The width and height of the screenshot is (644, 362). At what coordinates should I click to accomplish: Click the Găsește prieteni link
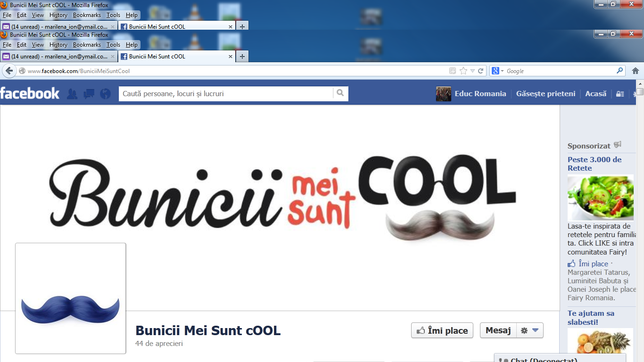pos(545,94)
